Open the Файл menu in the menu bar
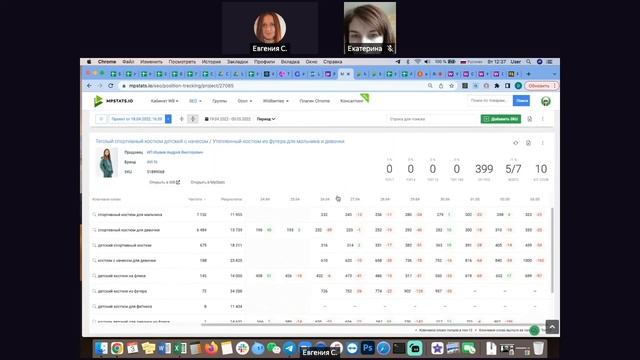This screenshot has width=640, height=360. click(x=128, y=62)
